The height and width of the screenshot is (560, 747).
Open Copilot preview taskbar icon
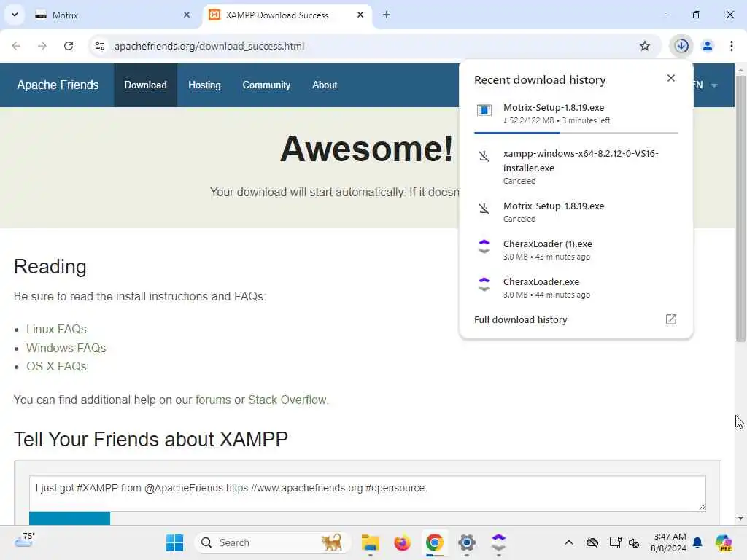point(724,542)
